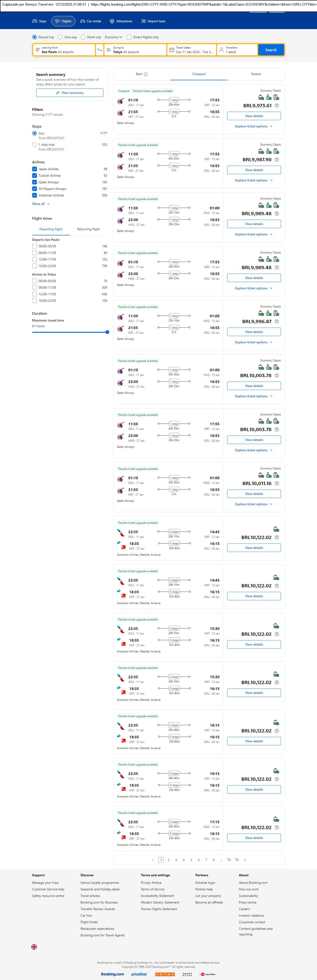
Task: Enable Direct flights only checkbox
Action: pyautogui.click(x=129, y=37)
